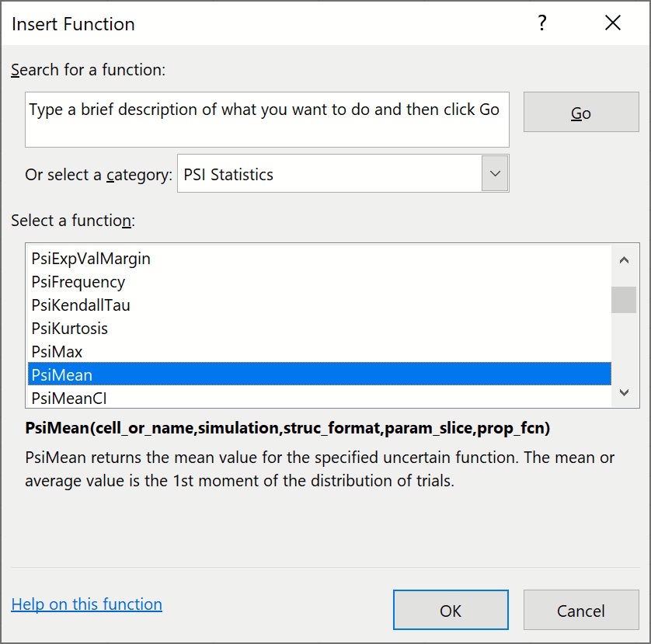
Task: Close the Insert Function dialog
Action: (613, 23)
